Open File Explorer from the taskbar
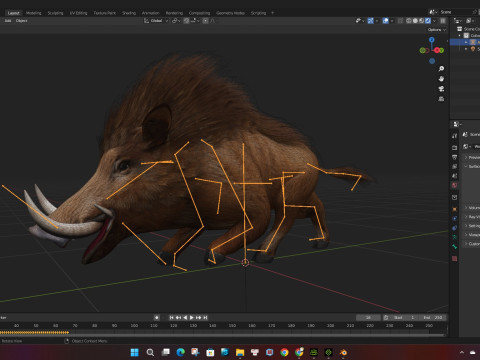Screen dimensions: 480x360 [240, 352]
